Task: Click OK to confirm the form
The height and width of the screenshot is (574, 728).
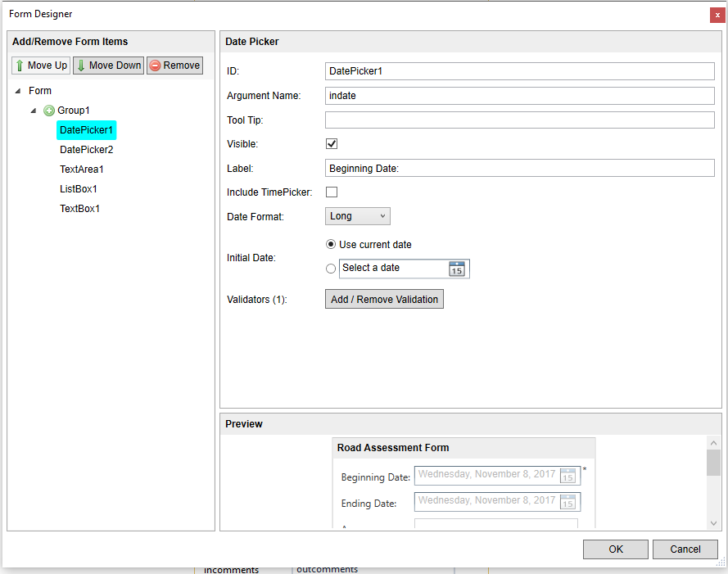Action: 616,549
